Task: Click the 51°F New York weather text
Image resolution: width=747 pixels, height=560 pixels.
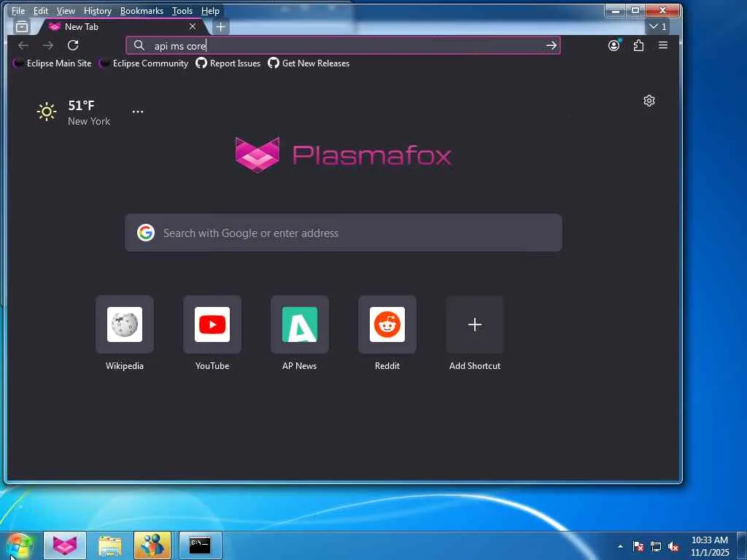Action: coord(88,112)
